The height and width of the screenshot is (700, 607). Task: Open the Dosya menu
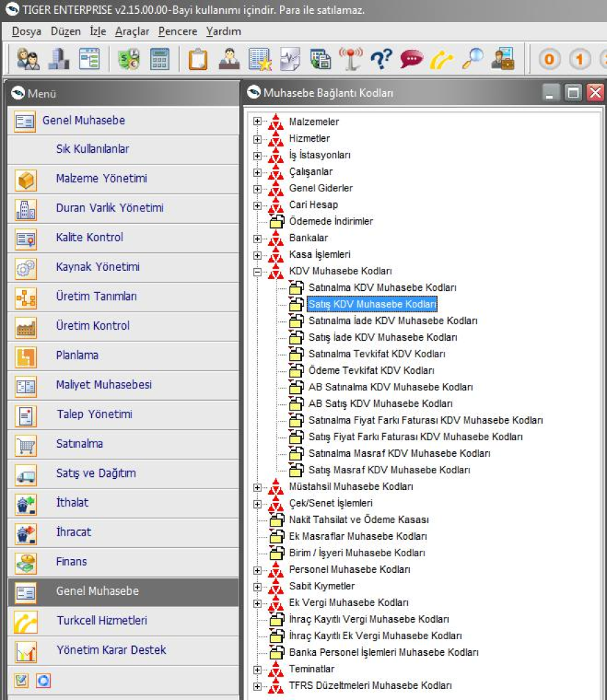26,31
